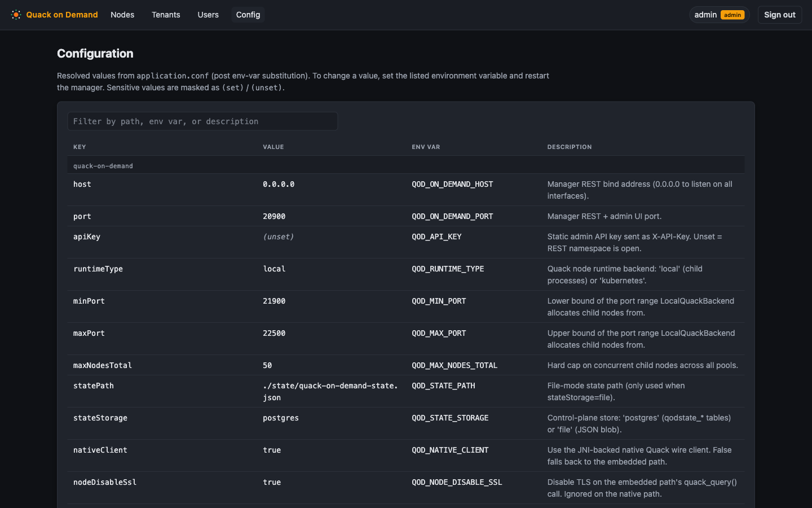Click QOD_STATE_PATH env var
Screen dimensions: 812x508
tap(443, 386)
